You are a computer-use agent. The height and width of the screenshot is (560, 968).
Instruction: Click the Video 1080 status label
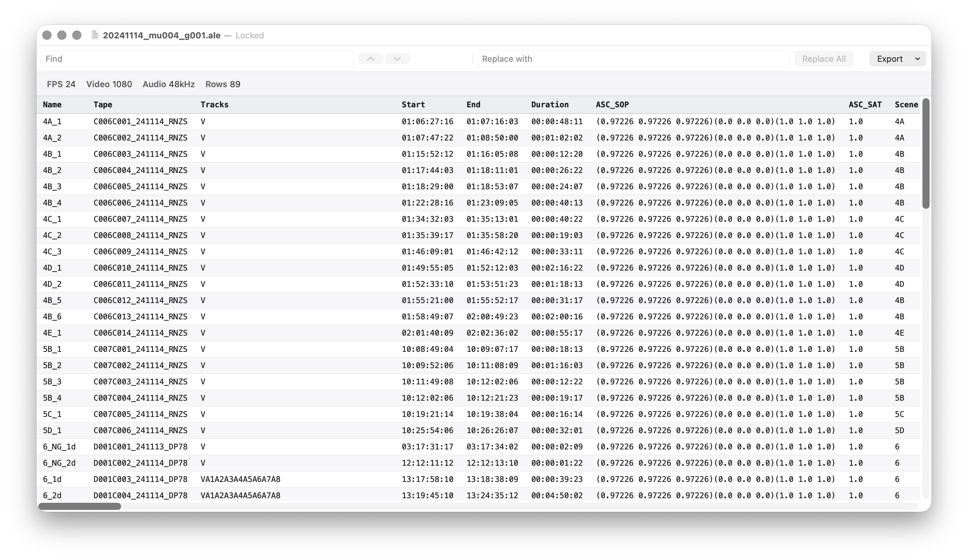(109, 84)
